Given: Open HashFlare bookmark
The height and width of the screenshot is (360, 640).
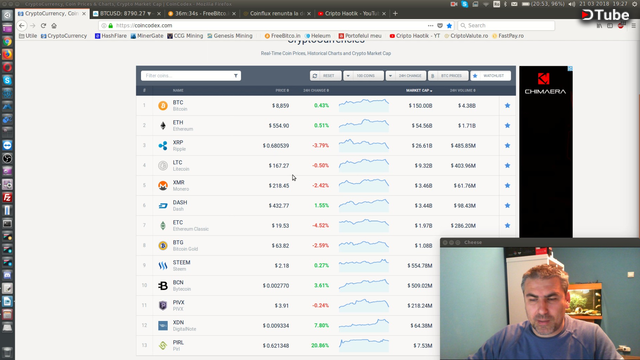Looking at the screenshot, I should click(x=111, y=36).
